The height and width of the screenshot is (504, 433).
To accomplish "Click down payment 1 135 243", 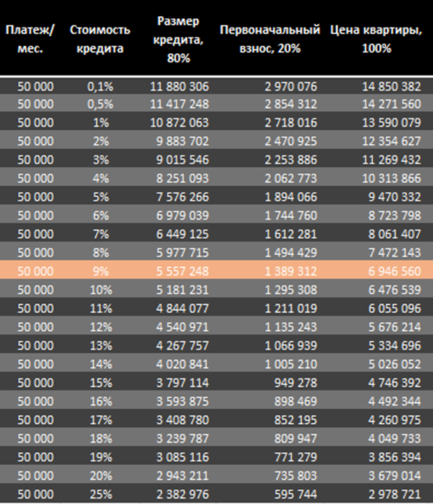I will click(x=291, y=327).
